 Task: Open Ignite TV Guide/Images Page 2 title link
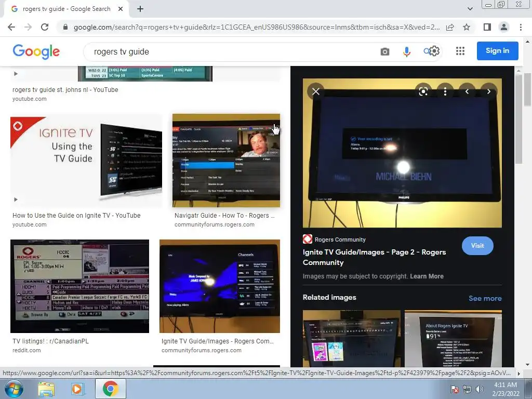[x=374, y=257]
